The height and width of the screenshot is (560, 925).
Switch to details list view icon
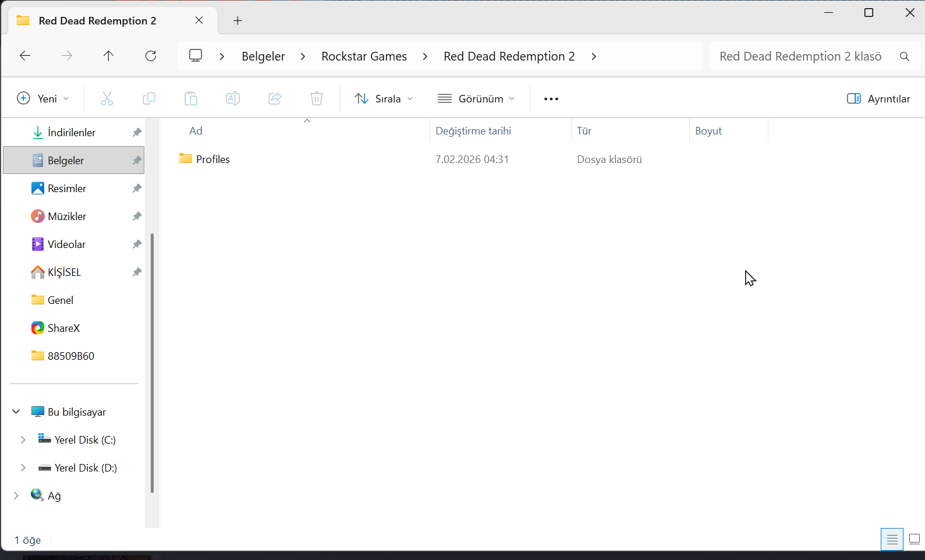[x=892, y=540]
